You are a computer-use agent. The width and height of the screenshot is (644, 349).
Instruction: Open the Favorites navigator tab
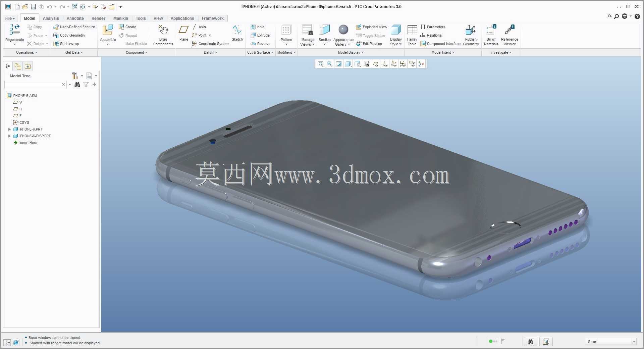point(28,66)
